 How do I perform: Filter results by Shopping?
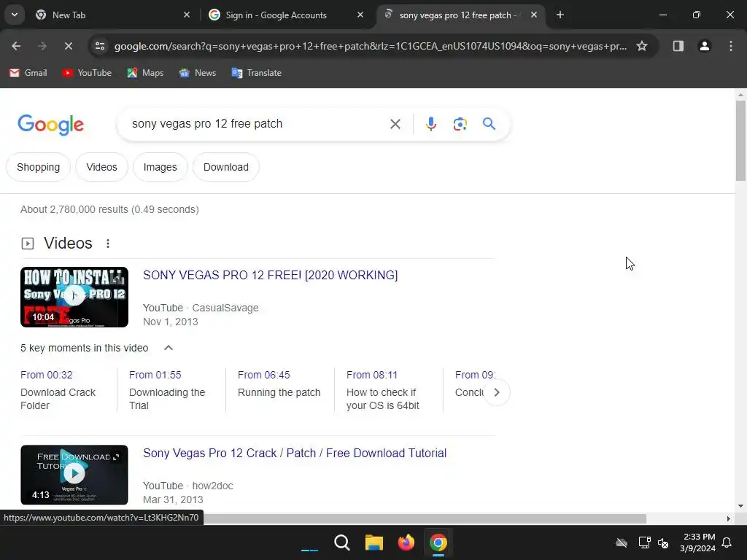tap(38, 167)
